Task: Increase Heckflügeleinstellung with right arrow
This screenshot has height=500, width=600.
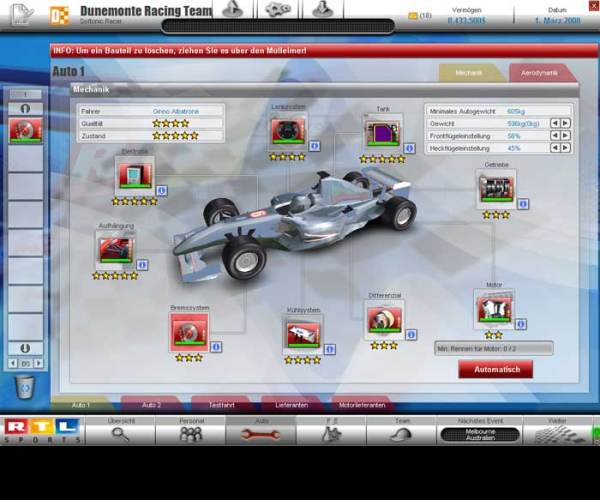Action: tap(566, 148)
